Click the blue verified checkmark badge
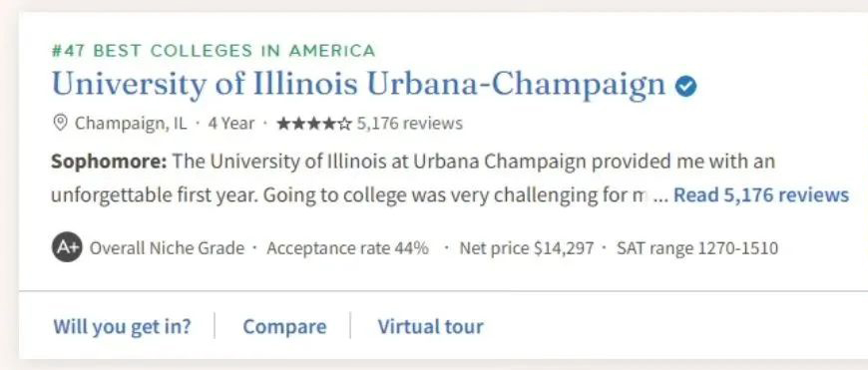The height and width of the screenshot is (370, 868). [x=685, y=86]
